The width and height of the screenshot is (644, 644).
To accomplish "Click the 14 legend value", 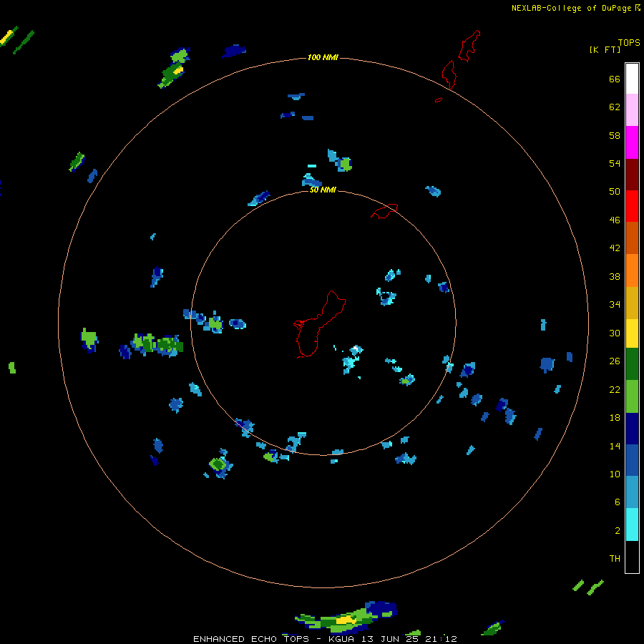I will [615, 446].
